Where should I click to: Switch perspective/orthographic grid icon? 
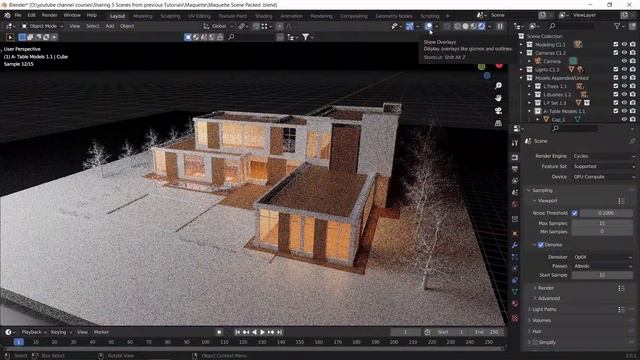(498, 123)
